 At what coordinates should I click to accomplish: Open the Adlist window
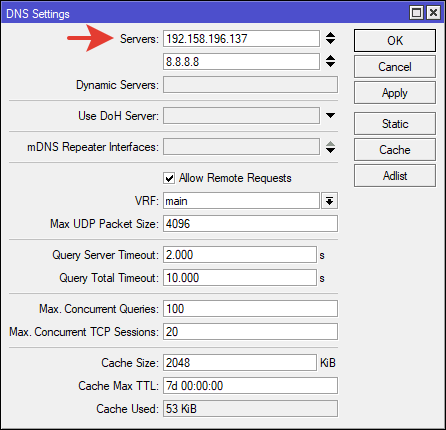[395, 176]
